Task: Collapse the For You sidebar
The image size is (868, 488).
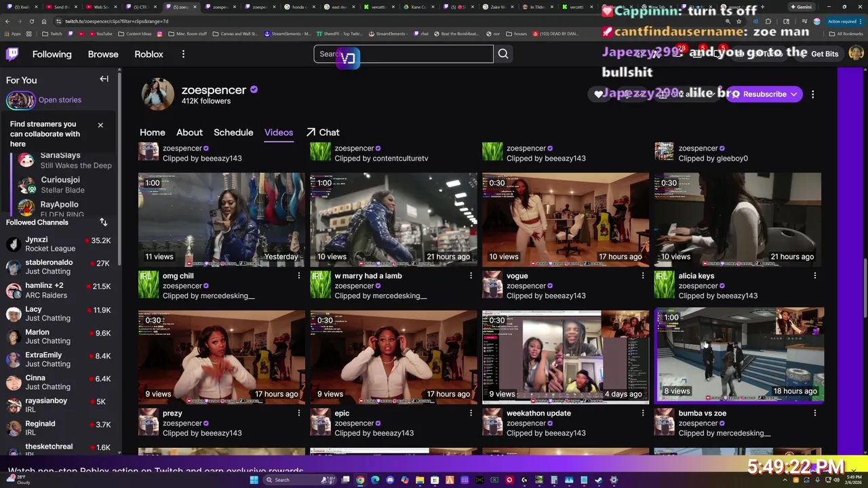Action: click(104, 79)
